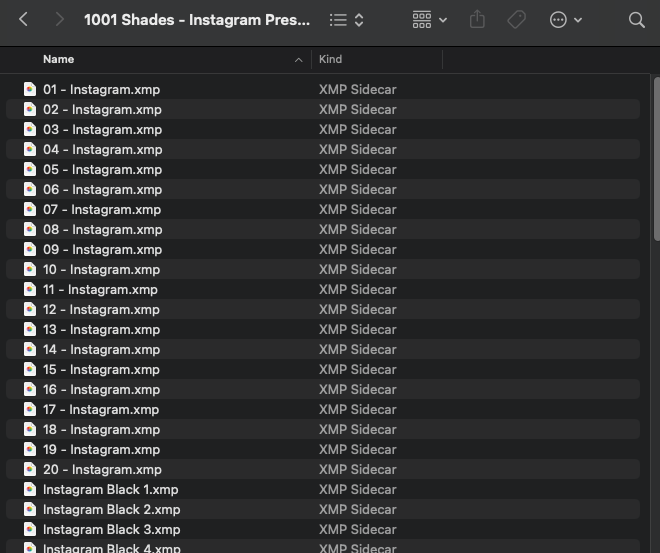The image size is (660, 553).
Task: Select the Instagram Black 3.xmp file
Action: pyautogui.click(x=111, y=529)
